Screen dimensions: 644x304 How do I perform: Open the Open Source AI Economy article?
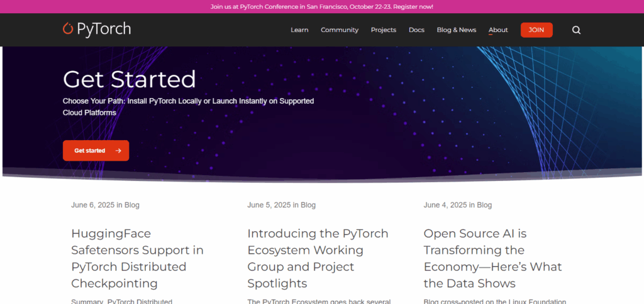point(492,258)
